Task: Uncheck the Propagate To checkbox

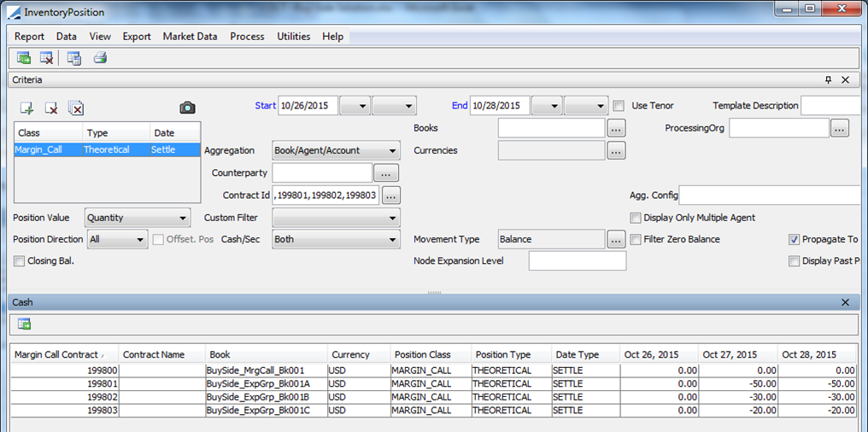Action: (794, 240)
